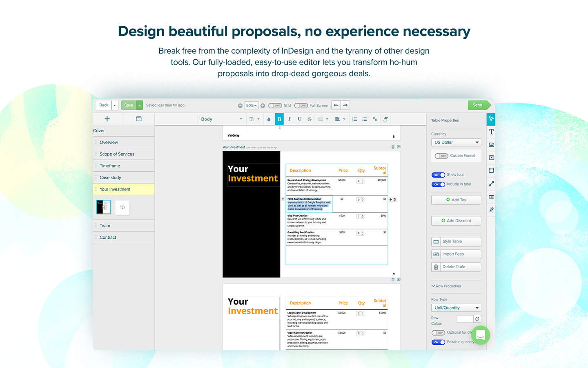
Task: Open the Scope of Services section
Action: click(124, 154)
